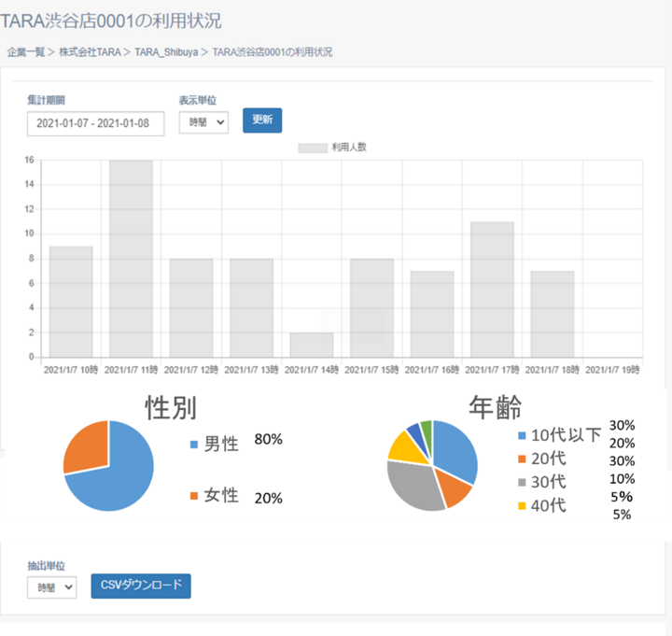Image resolution: width=672 pixels, height=636 pixels.
Task: Open the 抽出単位 dropdown
Action: (x=52, y=587)
